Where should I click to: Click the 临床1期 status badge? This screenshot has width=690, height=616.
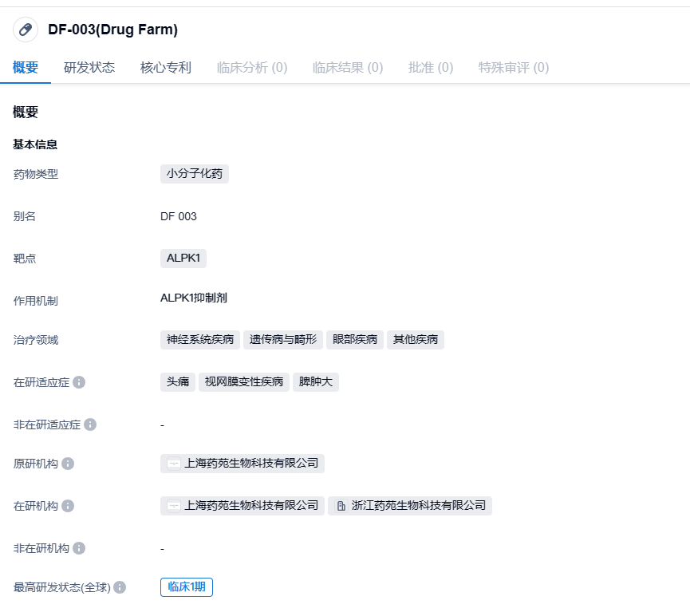click(187, 587)
